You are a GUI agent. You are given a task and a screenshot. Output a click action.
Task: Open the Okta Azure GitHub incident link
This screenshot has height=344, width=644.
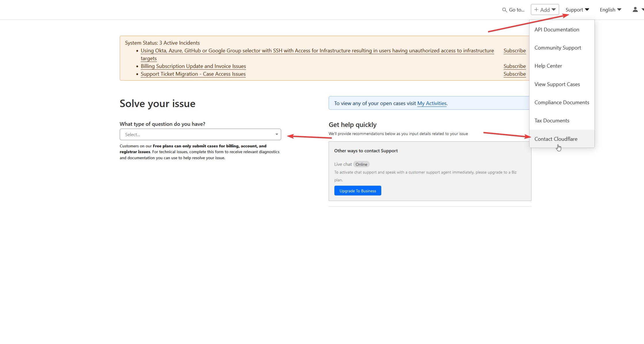pos(317,51)
